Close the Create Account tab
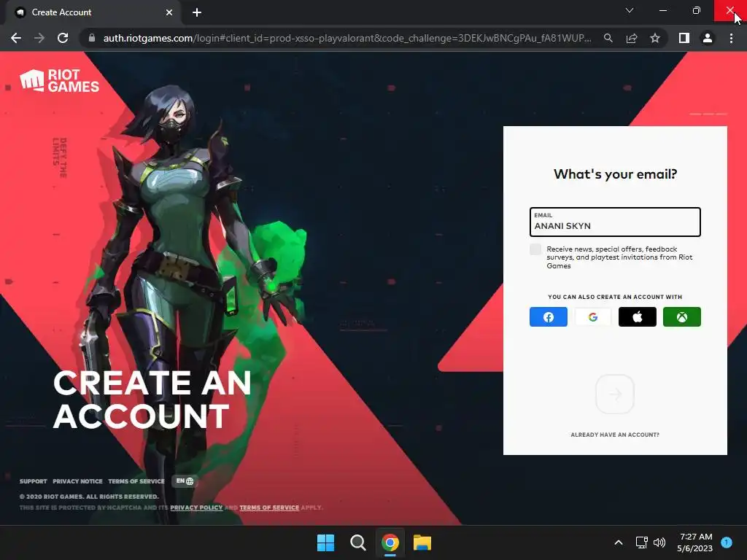747x560 pixels. click(169, 12)
